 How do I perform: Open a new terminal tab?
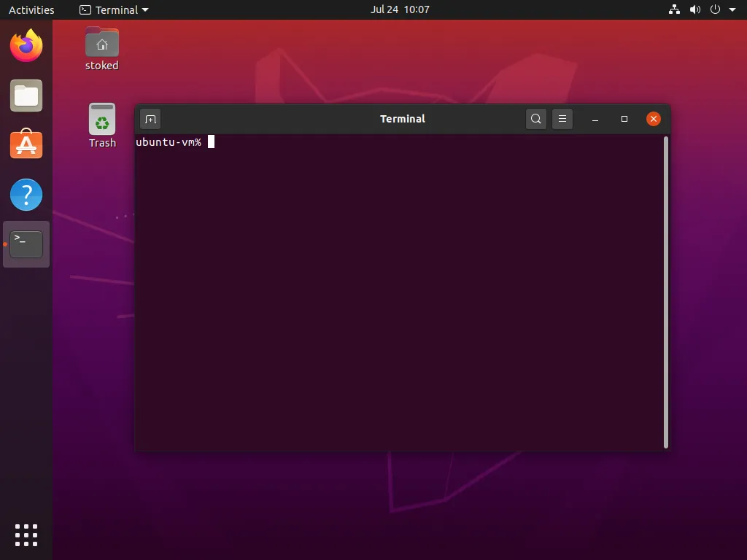[150, 119]
